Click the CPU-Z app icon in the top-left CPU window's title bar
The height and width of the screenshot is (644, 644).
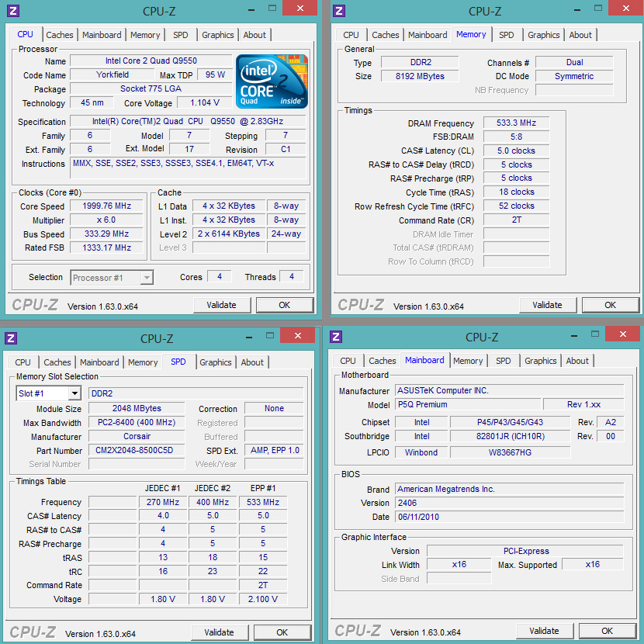(x=13, y=11)
